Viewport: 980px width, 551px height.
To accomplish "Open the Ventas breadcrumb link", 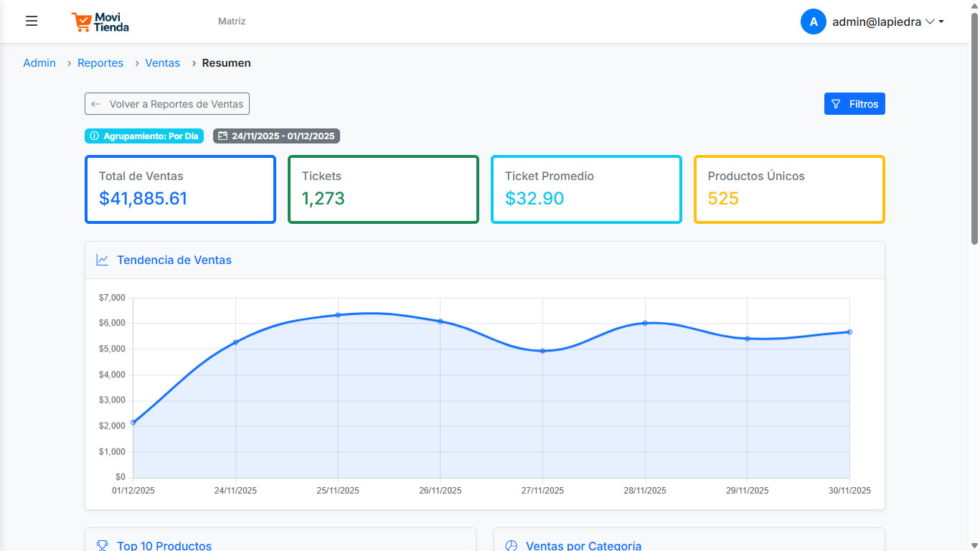I will (163, 63).
